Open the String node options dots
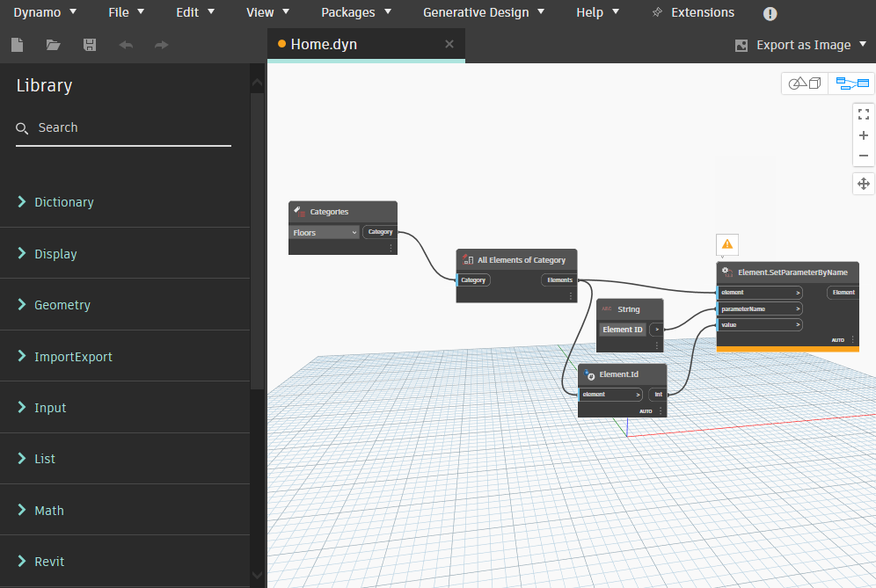The width and height of the screenshot is (876, 588). click(656, 345)
